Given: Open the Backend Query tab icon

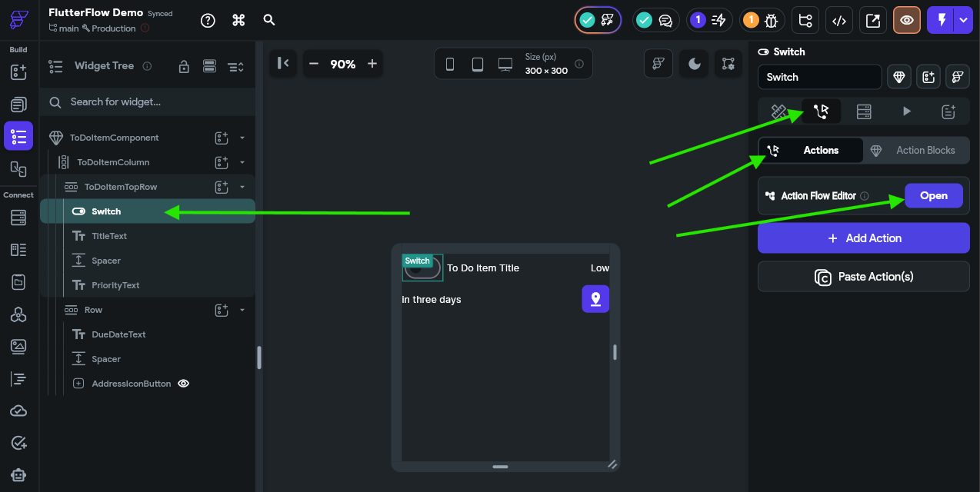Looking at the screenshot, I should tap(864, 111).
